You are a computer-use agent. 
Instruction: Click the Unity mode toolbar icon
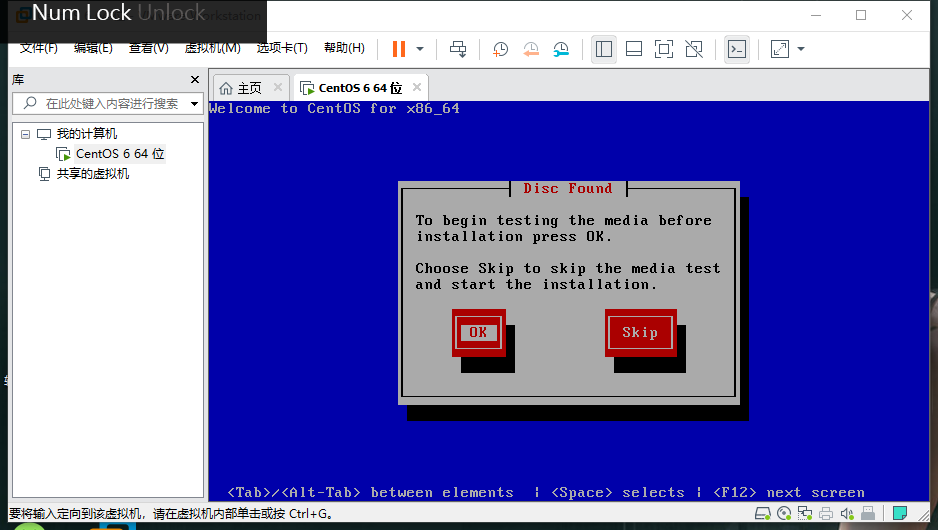pos(694,49)
